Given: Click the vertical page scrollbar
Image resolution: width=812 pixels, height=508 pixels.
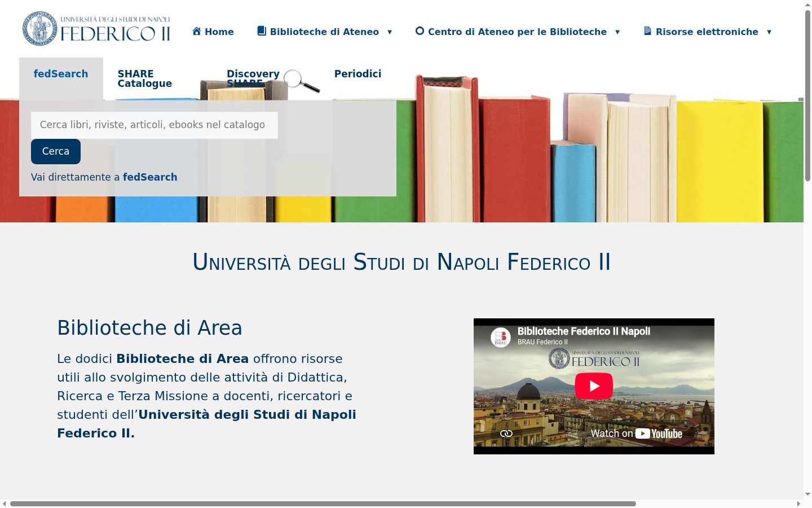Looking at the screenshot, I should click(x=807, y=96).
